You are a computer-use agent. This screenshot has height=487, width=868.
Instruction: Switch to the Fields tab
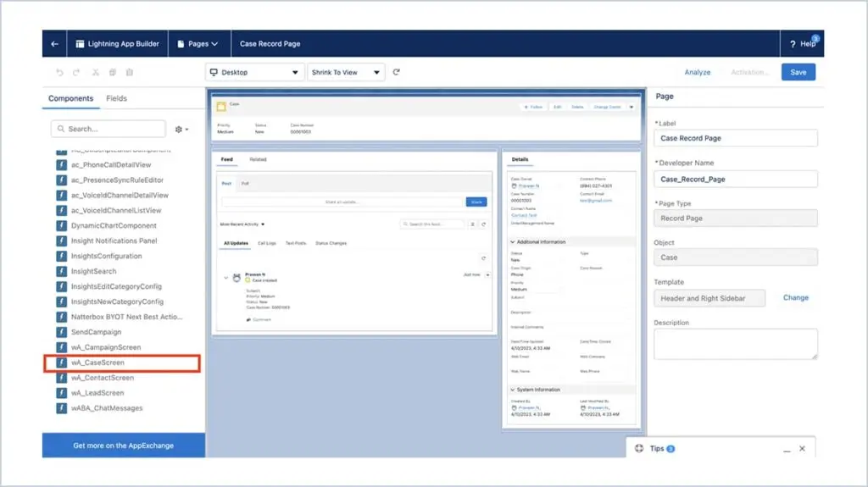click(116, 98)
